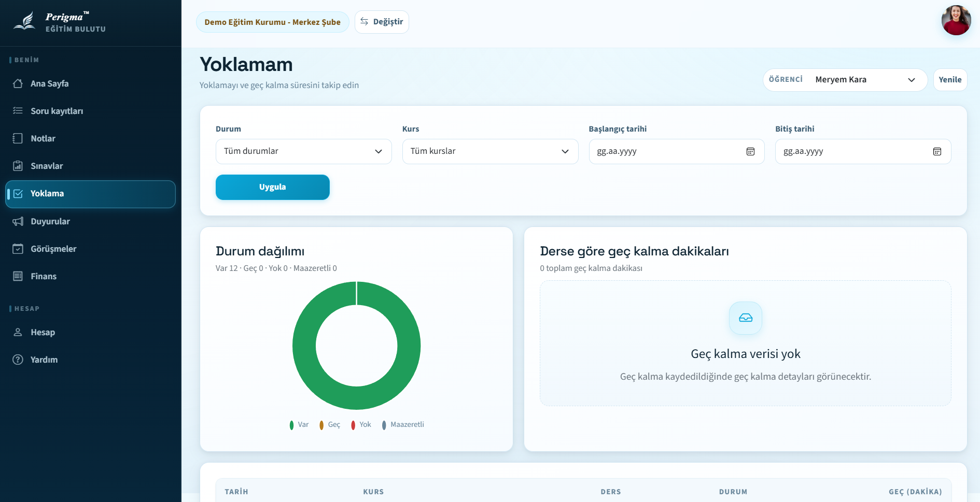
Task: Toggle the Var legend item
Action: click(x=299, y=425)
